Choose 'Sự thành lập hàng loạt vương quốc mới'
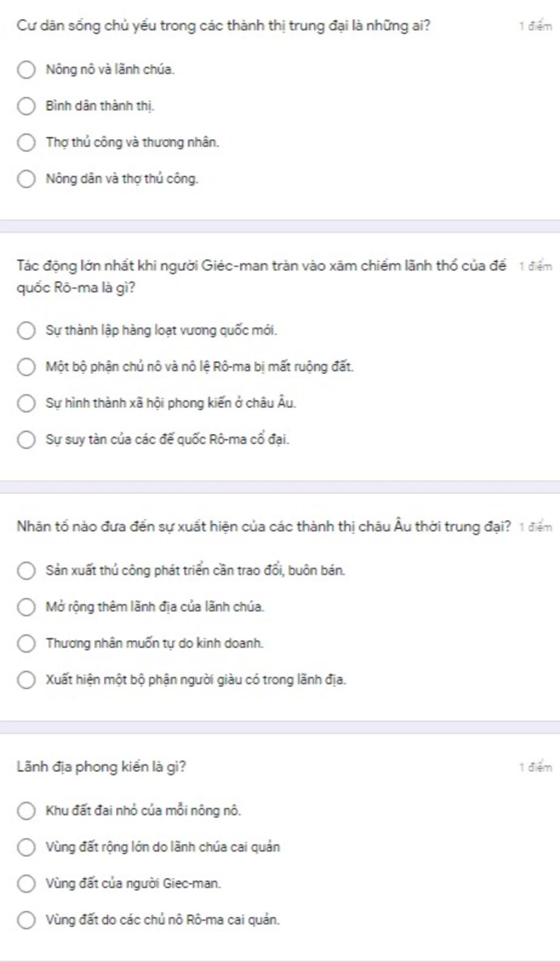 (26, 331)
